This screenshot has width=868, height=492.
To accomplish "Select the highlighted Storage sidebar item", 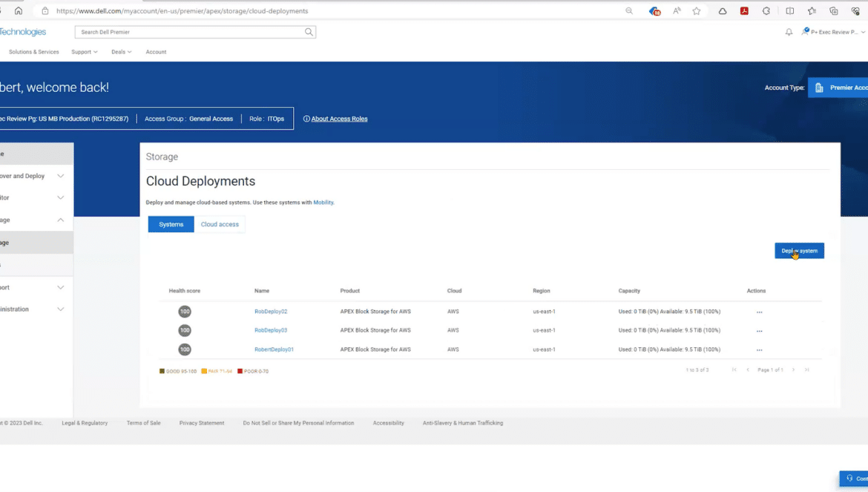I will [36, 243].
